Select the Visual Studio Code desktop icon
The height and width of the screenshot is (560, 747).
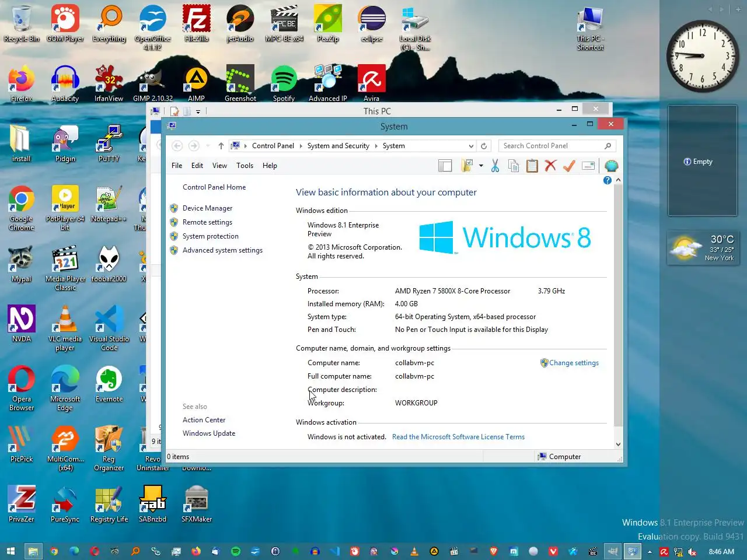pos(109,328)
